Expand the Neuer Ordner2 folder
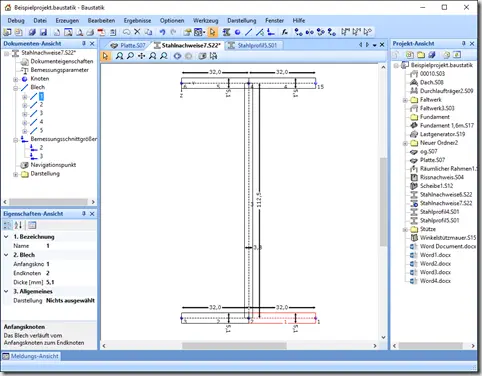This screenshot has height=376, width=482. [x=405, y=143]
